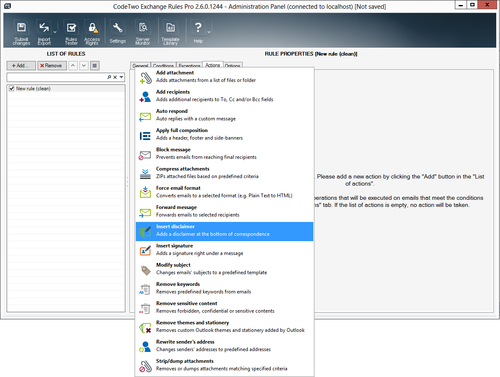This screenshot has width=500, height=377.
Task: Choose Block message action
Action: [x=224, y=153]
